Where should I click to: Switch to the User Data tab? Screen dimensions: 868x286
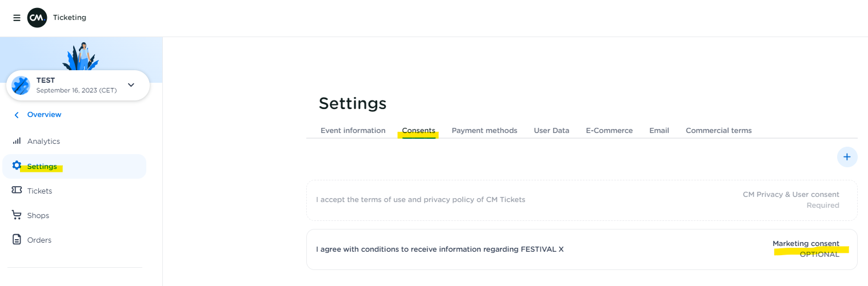(551, 131)
